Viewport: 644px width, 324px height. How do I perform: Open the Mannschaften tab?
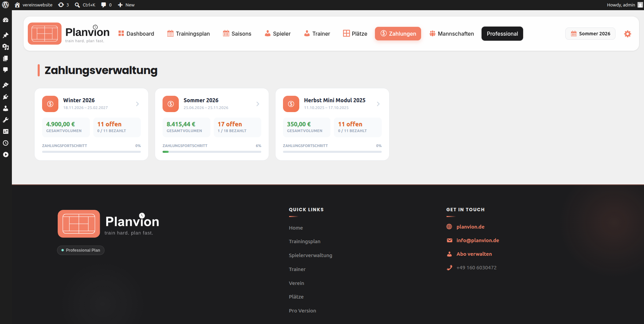click(x=452, y=34)
